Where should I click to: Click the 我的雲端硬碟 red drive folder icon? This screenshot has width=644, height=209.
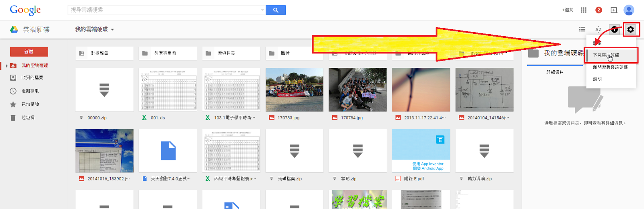tap(13, 66)
